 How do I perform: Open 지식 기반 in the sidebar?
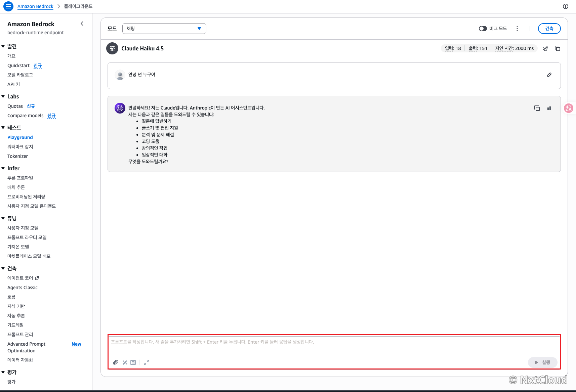(x=16, y=306)
